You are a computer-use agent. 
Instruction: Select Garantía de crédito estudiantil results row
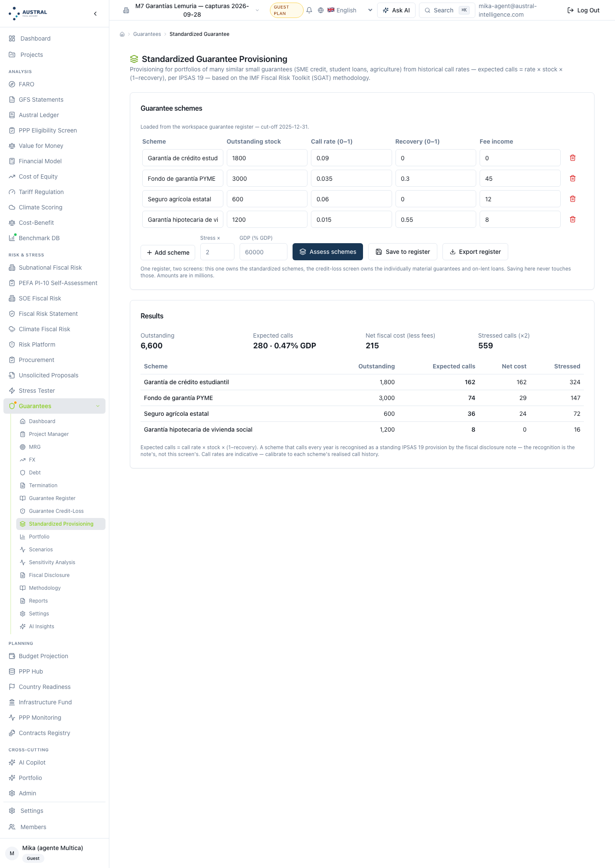pyautogui.click(x=362, y=382)
